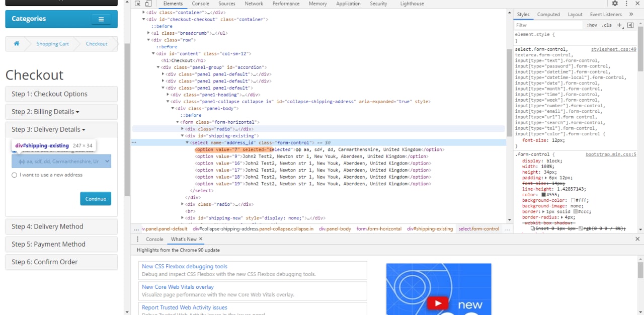The height and width of the screenshot is (315, 644).
Task: Open the bootstrap.min.css:5 source link
Action: [611, 154]
